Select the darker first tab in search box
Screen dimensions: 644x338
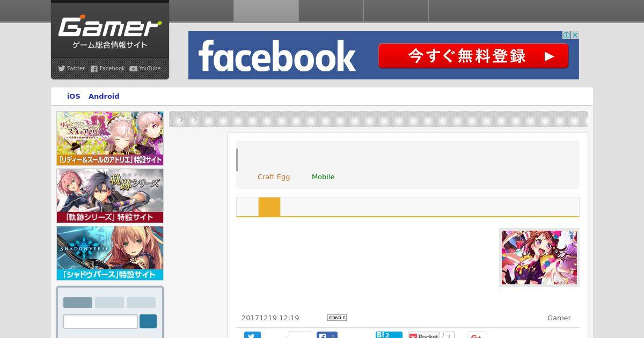(78, 303)
